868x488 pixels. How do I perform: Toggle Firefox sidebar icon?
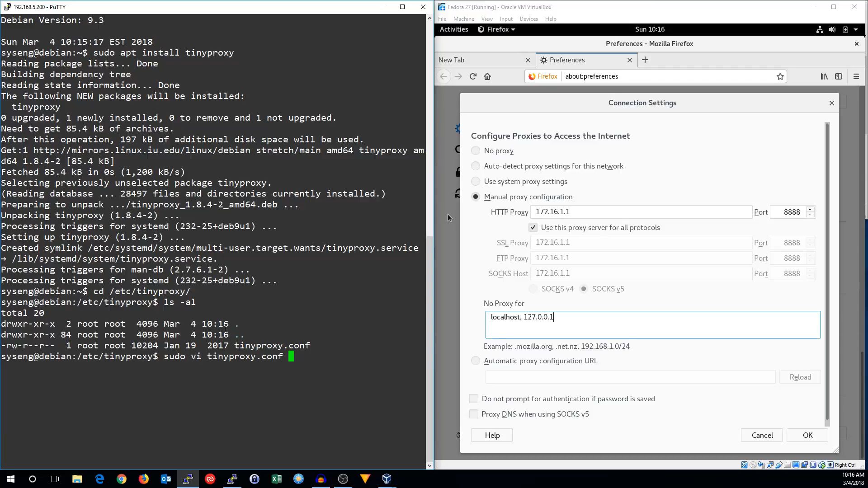(839, 76)
